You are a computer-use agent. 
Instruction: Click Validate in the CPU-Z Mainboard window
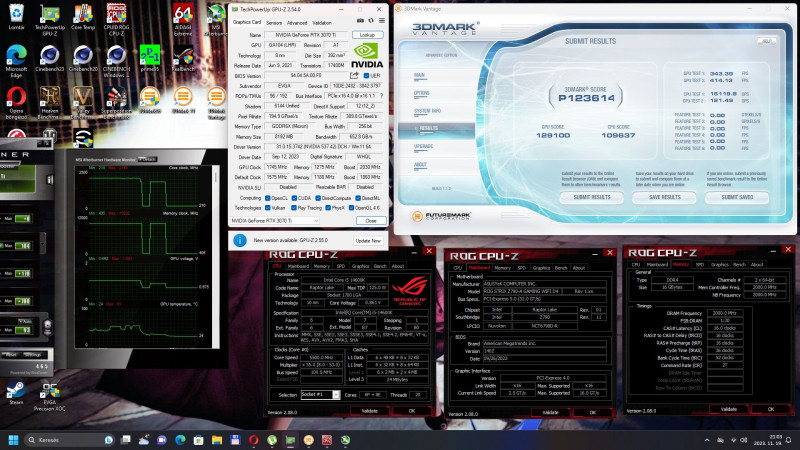551,412
